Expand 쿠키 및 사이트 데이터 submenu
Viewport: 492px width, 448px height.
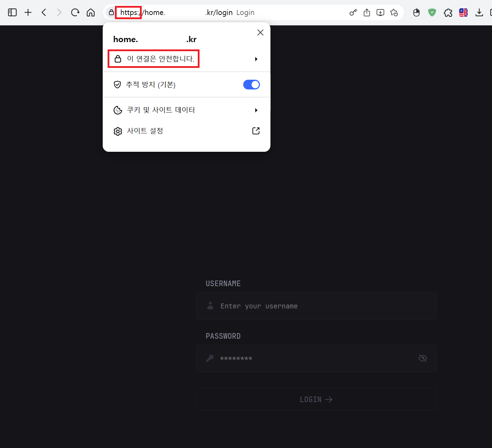click(x=256, y=110)
